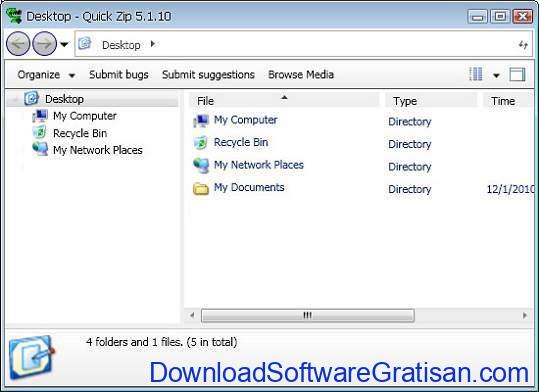Minimize the Quick Zip window

(x=477, y=16)
